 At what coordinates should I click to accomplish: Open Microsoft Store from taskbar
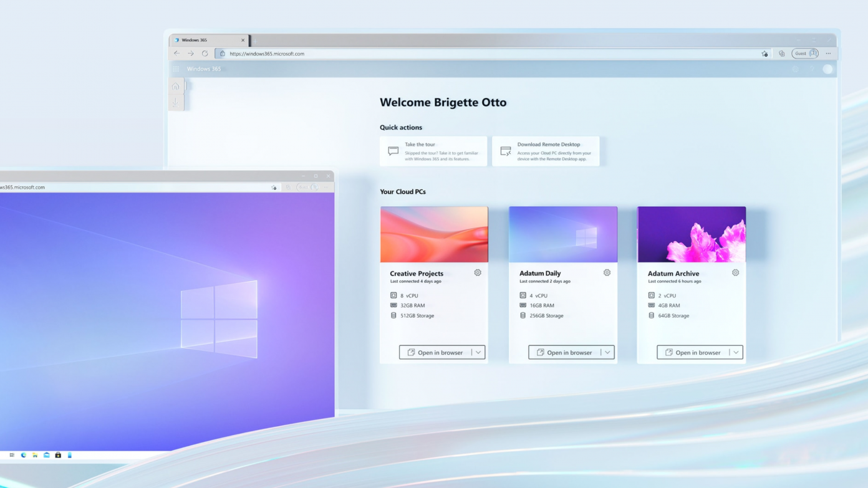58,455
